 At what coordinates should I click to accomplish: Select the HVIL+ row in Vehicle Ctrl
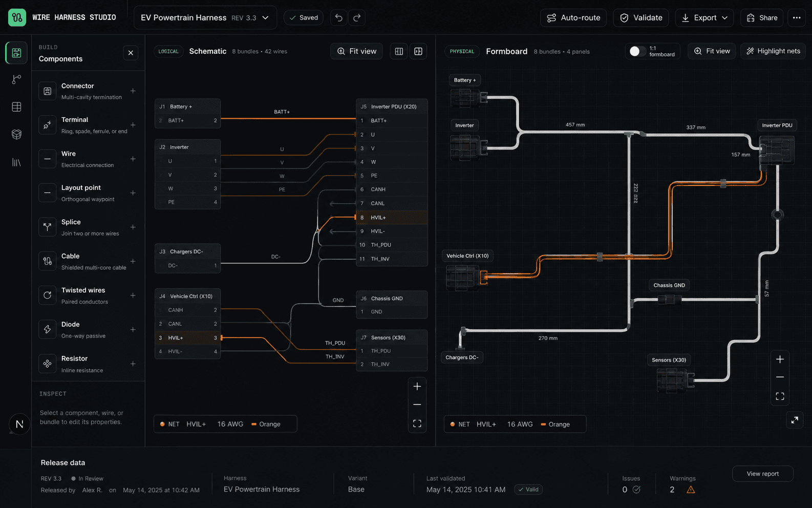(188, 338)
